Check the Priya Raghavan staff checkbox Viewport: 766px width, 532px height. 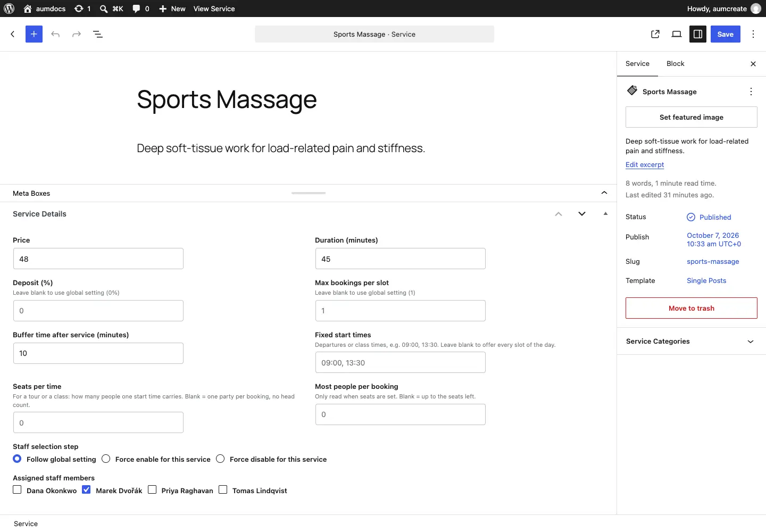click(152, 489)
